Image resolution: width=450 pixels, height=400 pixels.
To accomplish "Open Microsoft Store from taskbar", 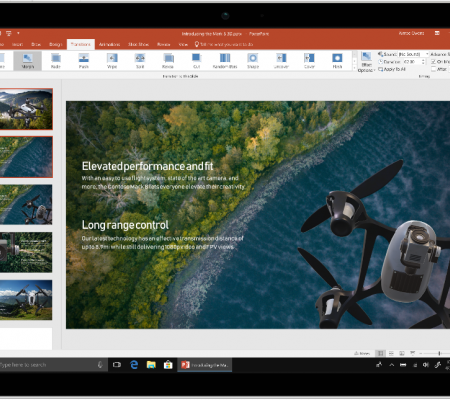I will coord(168,365).
